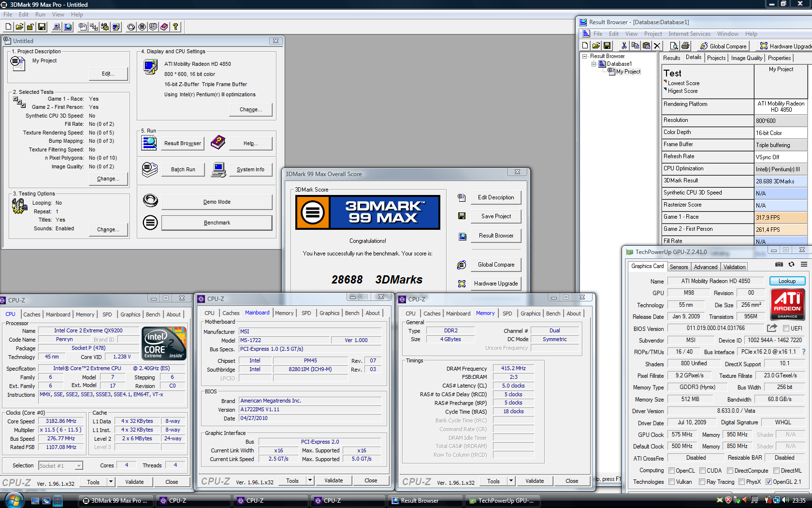Toggle DirectCompute checkbox in GPU-Z
The image size is (812, 508).
click(730, 470)
